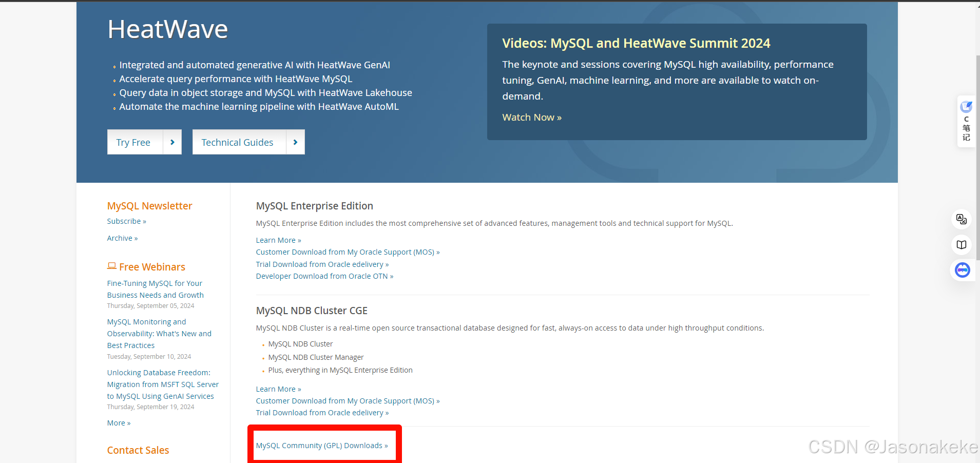The image size is (980, 463).
Task: Open the newsletter Archive link
Action: point(122,238)
